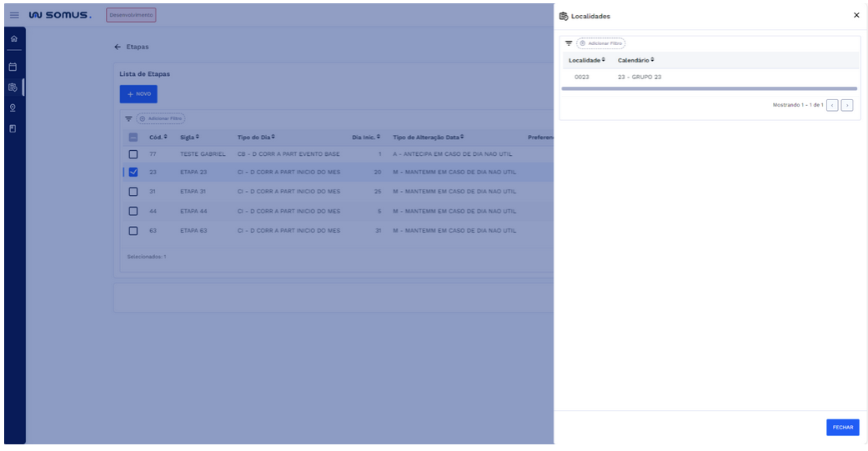Check the TESTE GABRIEL row checkbox

[x=133, y=154]
